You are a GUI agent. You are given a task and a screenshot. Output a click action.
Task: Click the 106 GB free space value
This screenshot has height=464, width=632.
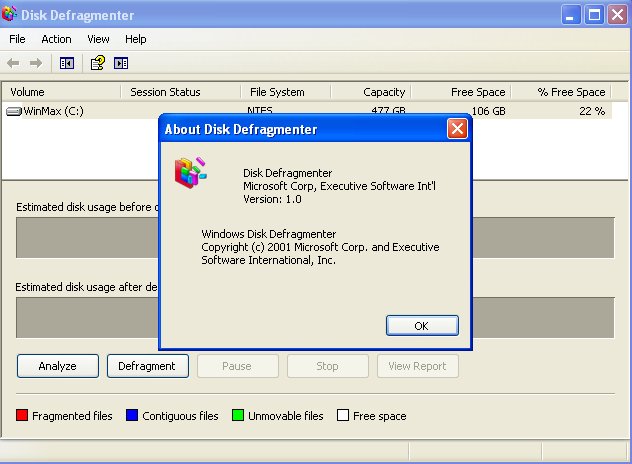[489, 111]
